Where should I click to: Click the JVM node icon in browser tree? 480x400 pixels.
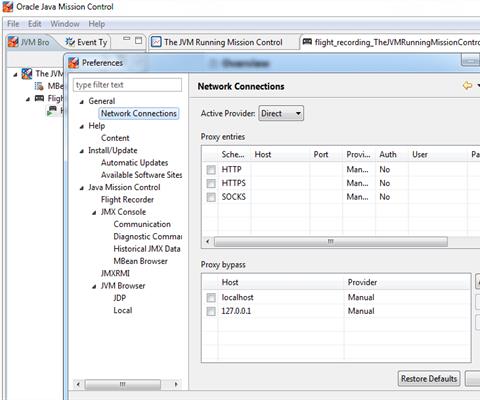27,74
